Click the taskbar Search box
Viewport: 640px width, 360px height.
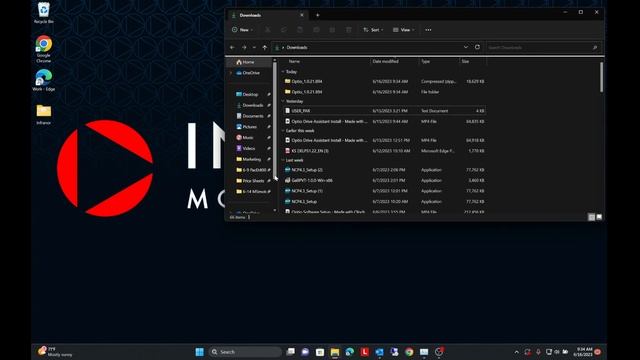[x=245, y=352]
